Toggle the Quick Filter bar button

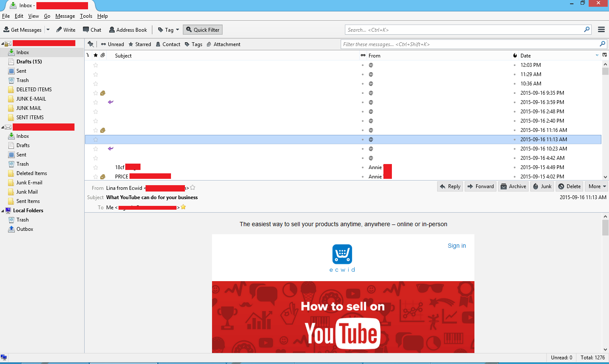(x=203, y=30)
